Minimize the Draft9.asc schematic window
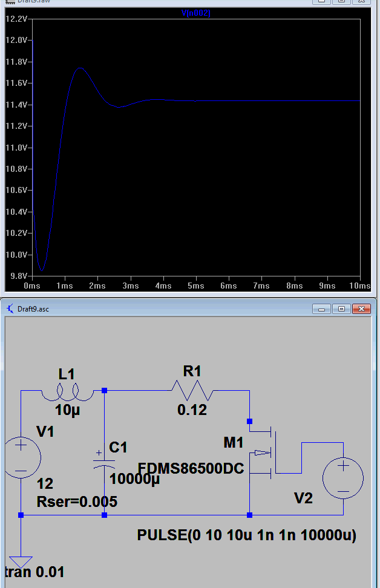Viewport: 380px width, 588px height. point(321,309)
